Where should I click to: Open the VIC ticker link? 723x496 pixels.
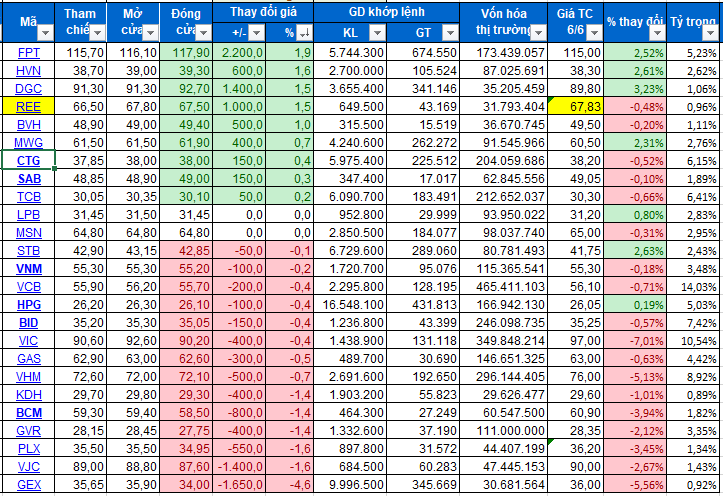click(29, 341)
